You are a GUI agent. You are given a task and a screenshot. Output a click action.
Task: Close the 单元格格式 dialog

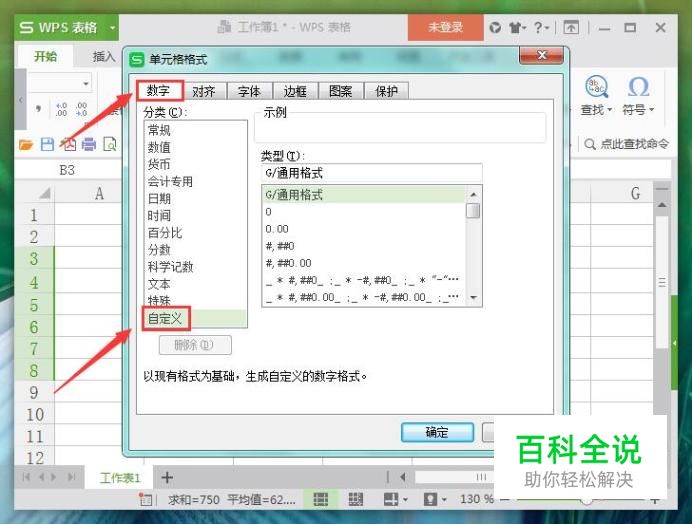(542, 55)
